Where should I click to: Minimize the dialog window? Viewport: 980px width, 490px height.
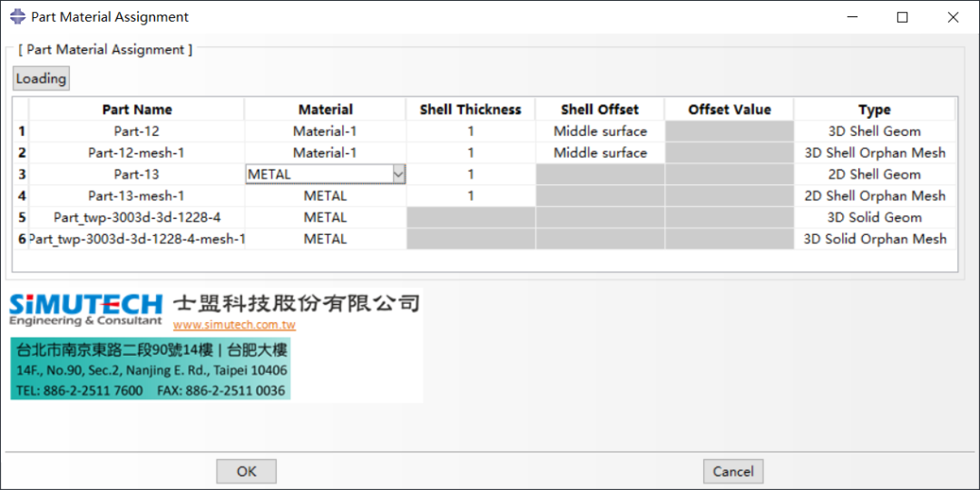tap(852, 17)
